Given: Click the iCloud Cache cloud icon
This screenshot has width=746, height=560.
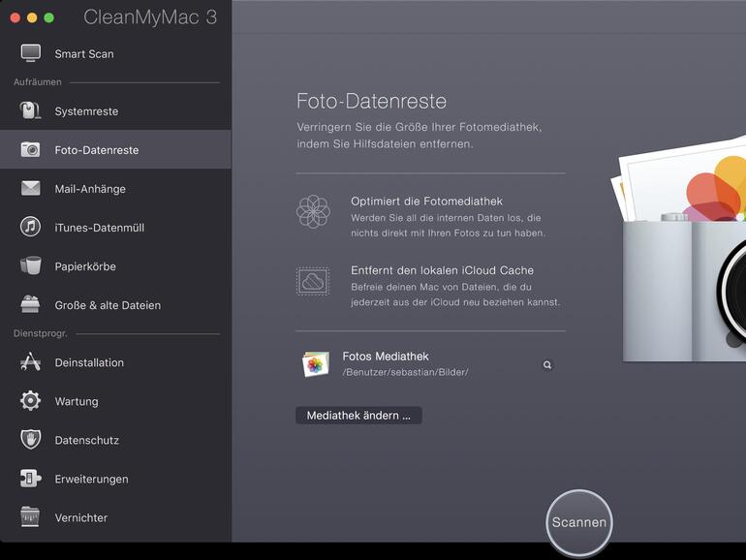Looking at the screenshot, I should coord(313,281).
